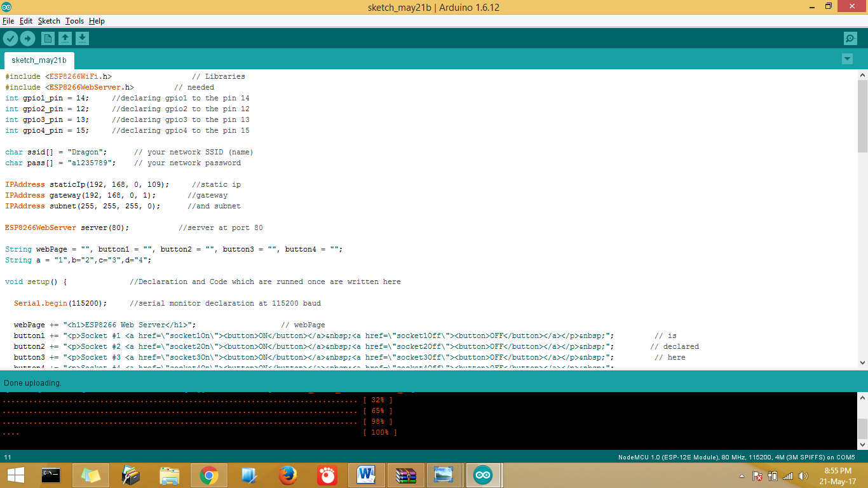
Task: Open the Tools menu
Action: point(74,21)
